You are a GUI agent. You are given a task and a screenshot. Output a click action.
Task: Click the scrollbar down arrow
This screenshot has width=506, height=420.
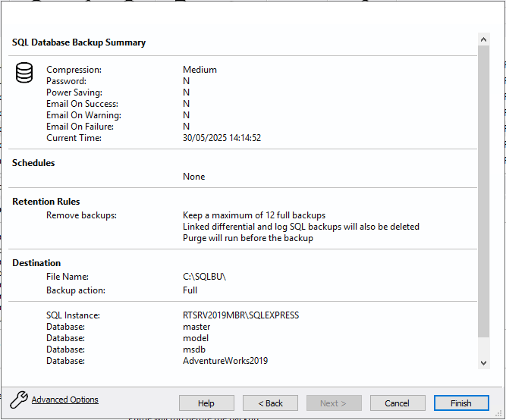click(484, 364)
